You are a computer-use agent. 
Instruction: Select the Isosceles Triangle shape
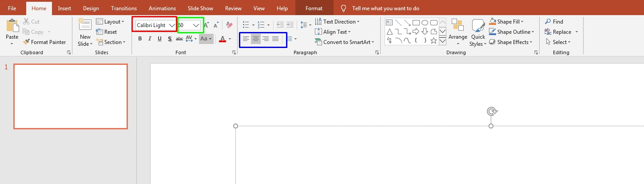[389, 32]
